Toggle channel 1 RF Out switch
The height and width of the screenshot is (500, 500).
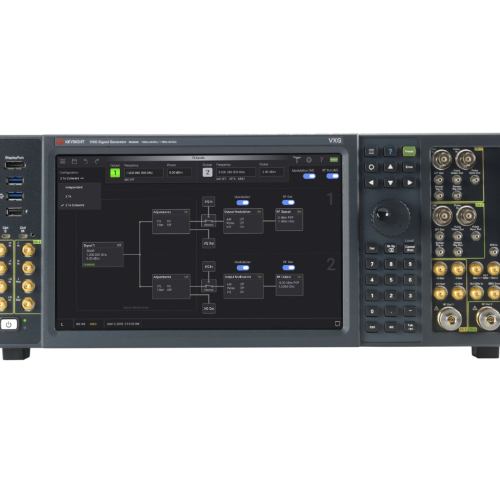(288, 202)
